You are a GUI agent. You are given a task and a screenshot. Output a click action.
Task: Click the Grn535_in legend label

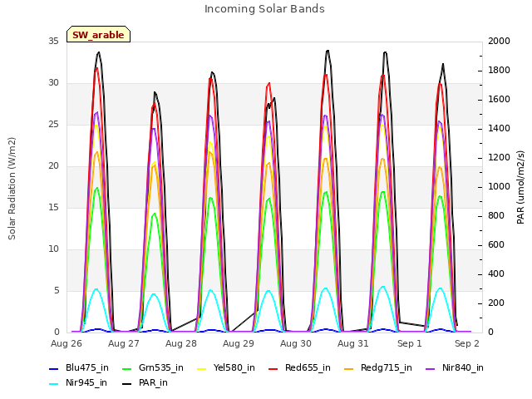pyautogui.click(x=161, y=367)
